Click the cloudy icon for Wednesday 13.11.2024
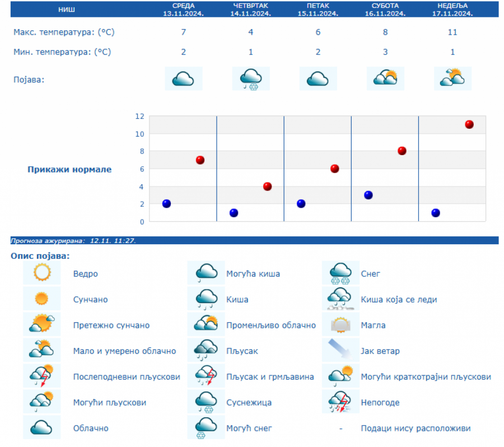This screenshot has height=447, width=504. [x=183, y=78]
